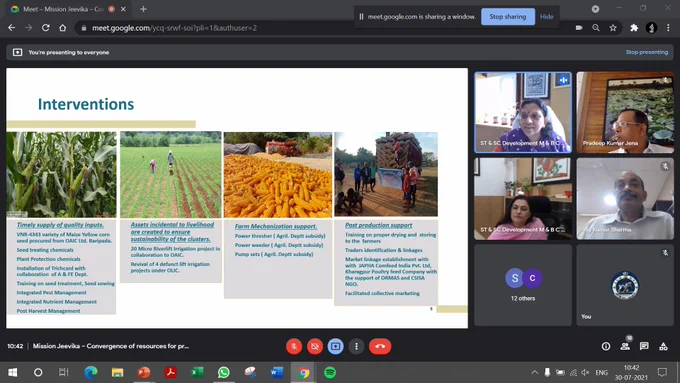Launch Microsoft Edge from the taskbar
Image resolution: width=680 pixels, height=383 pixels.
[91, 372]
